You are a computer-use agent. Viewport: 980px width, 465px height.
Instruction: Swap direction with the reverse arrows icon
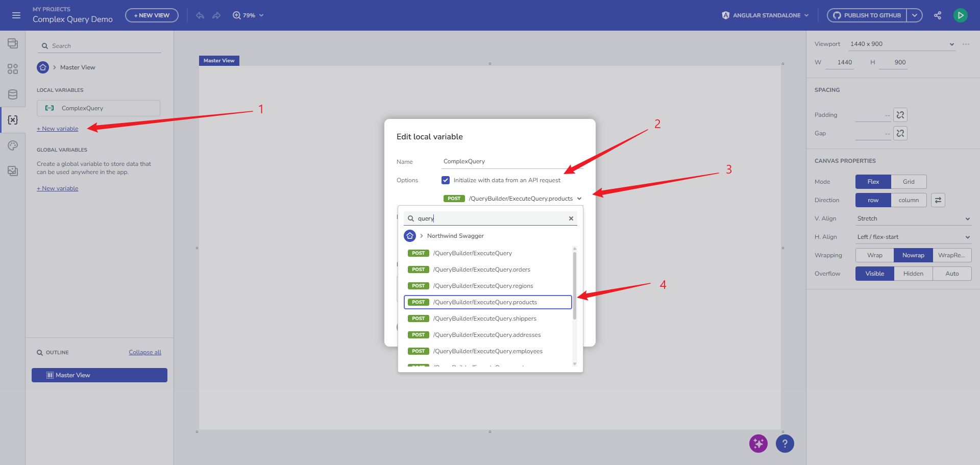coord(938,200)
